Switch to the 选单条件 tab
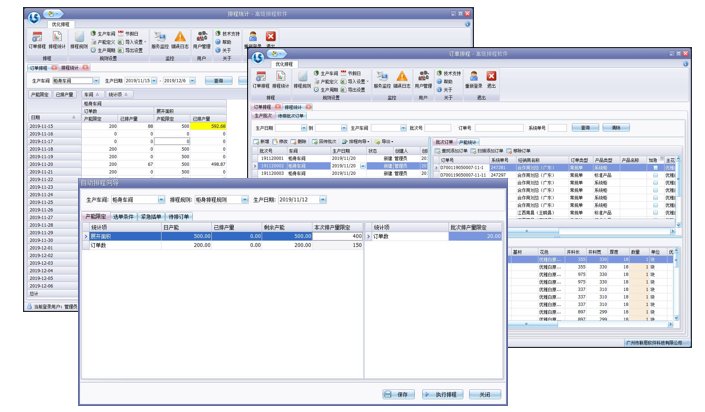Image resolution: width=705 pixels, height=412 pixels. tap(124, 216)
